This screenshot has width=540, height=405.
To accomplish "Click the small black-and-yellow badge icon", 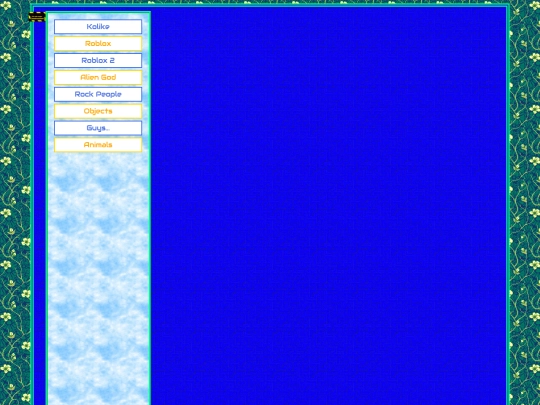I will click(x=37, y=17).
